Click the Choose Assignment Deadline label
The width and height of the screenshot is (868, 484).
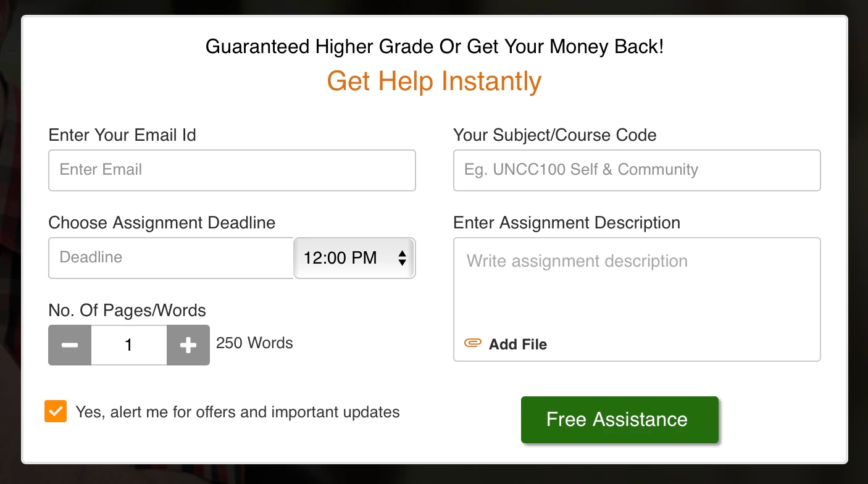click(x=162, y=223)
